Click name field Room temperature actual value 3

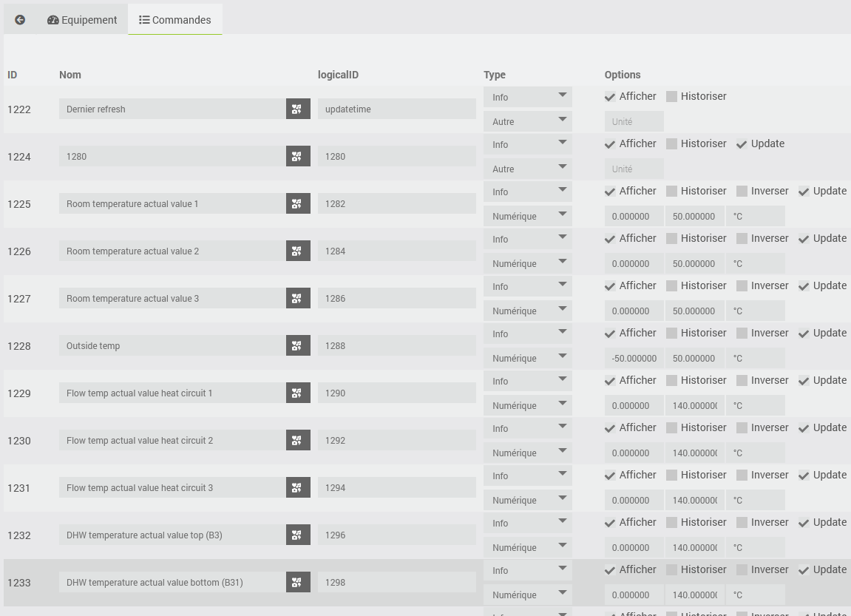click(172, 299)
